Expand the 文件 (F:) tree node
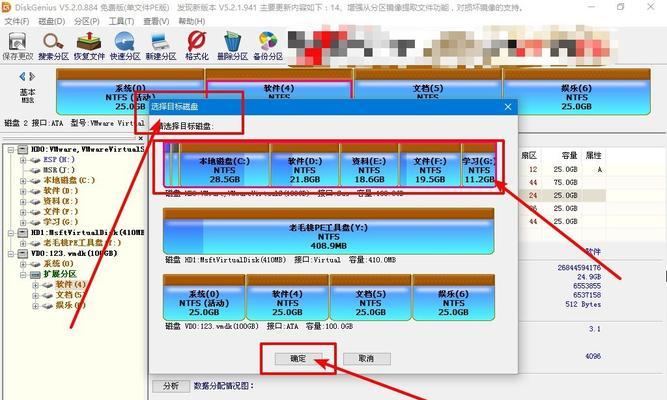The width and height of the screenshot is (667, 400). click(x=23, y=212)
